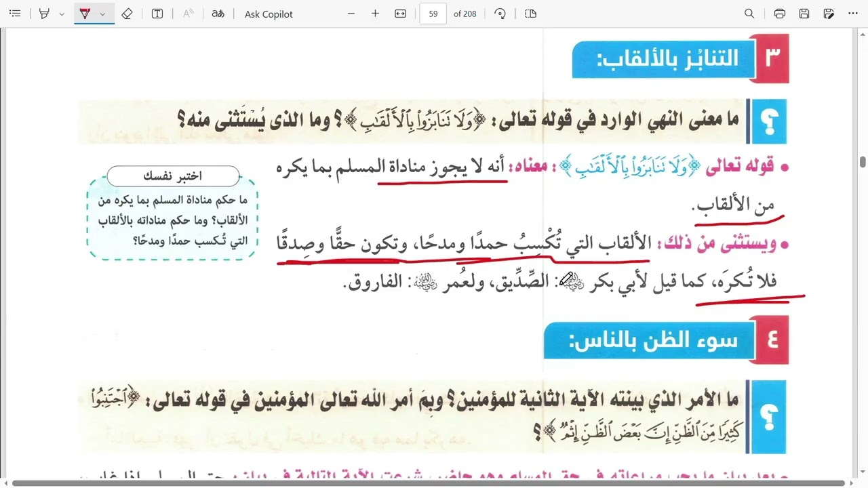Click the vertical scrollbar thumb
Image resolution: width=868 pixels, height=488 pixels.
[863, 162]
